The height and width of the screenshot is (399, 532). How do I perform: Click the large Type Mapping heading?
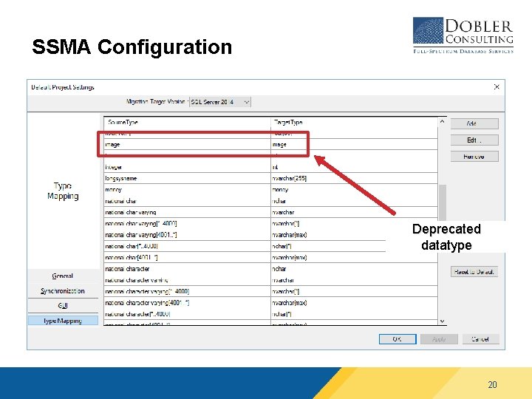[63, 191]
